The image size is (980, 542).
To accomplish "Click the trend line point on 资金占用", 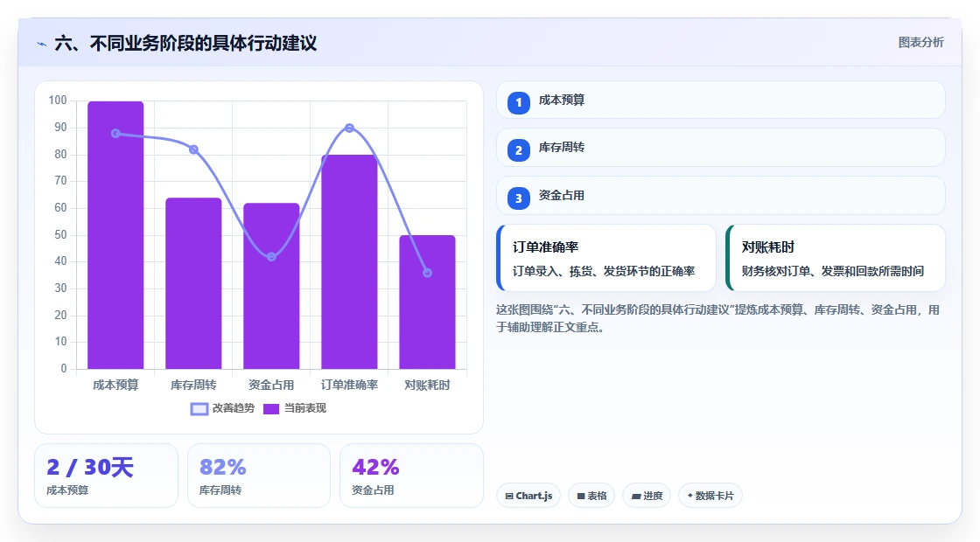I will (271, 257).
